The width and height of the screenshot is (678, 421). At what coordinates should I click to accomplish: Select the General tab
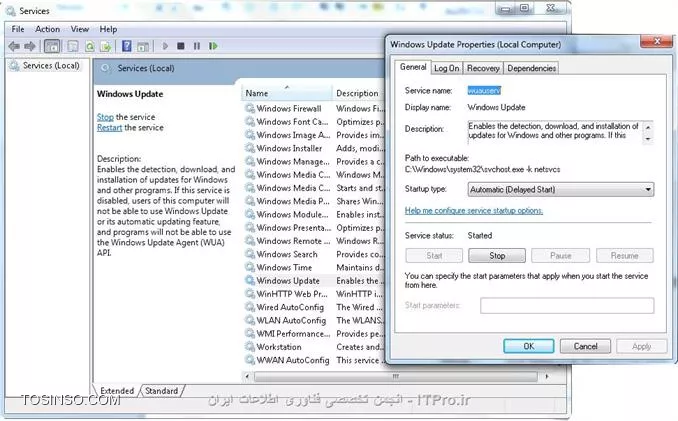click(x=413, y=67)
